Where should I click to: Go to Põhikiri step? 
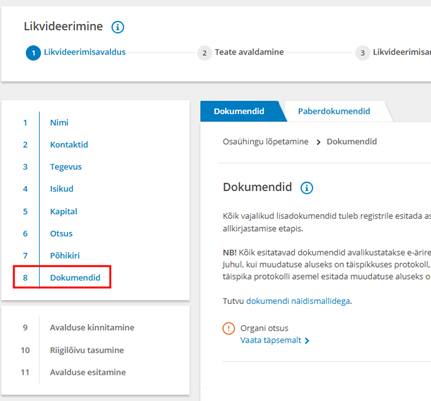coord(65,256)
